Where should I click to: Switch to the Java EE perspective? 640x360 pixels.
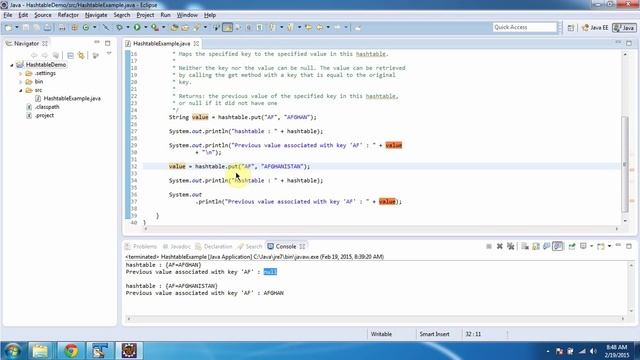595,28
